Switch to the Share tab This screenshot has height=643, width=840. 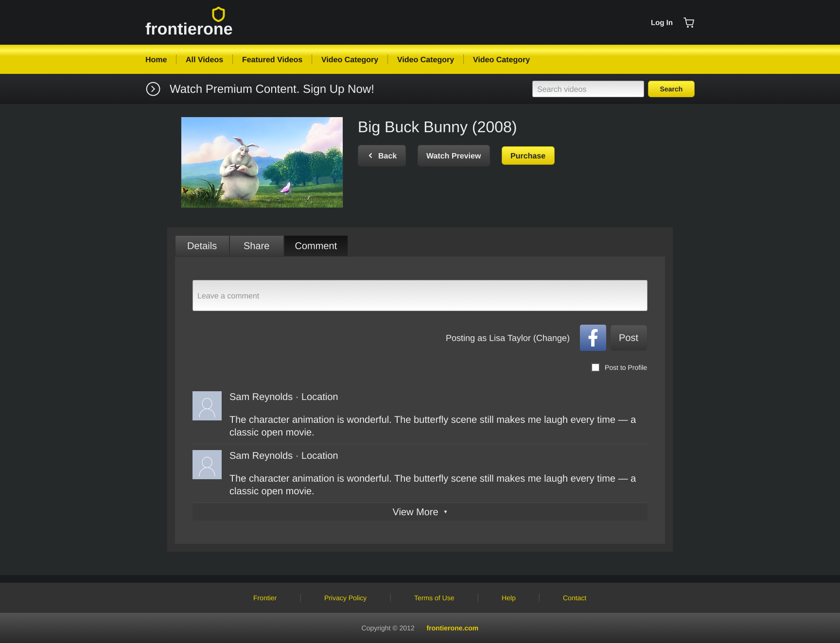[x=257, y=246]
